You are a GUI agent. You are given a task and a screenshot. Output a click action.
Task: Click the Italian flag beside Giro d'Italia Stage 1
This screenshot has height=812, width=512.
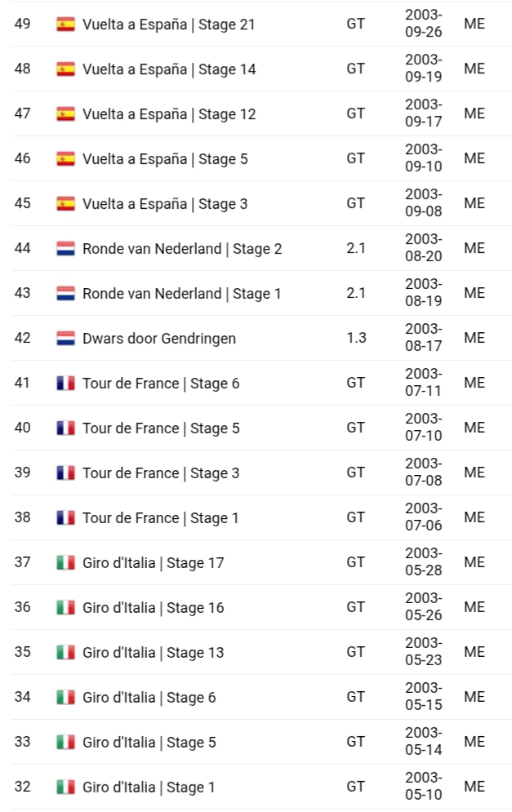pos(65,787)
